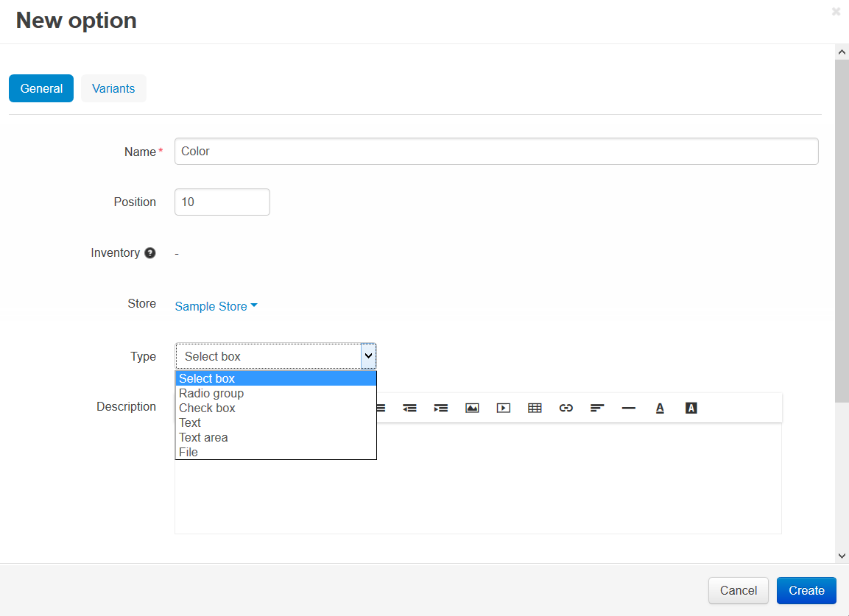Collapse the Type combo box arrow
The width and height of the screenshot is (849, 616).
[x=368, y=356]
